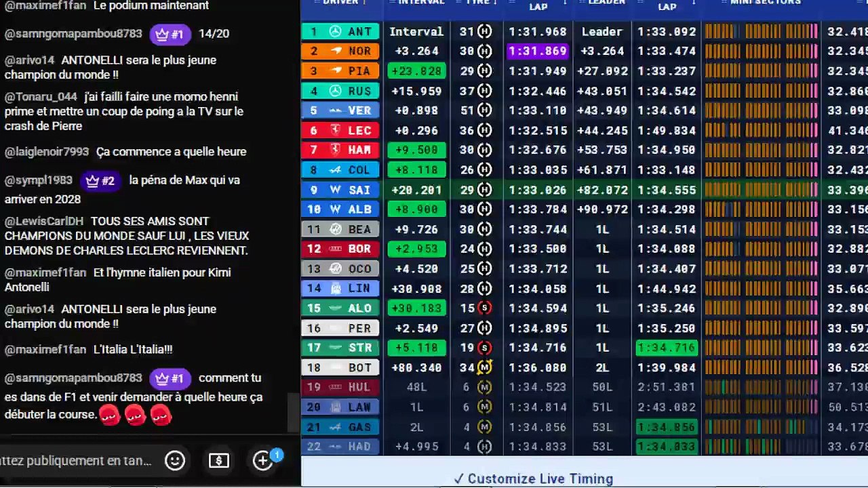Viewport: 868px width, 488px height.
Task: Click the Haas logo in the BEA row
Action: (x=335, y=230)
